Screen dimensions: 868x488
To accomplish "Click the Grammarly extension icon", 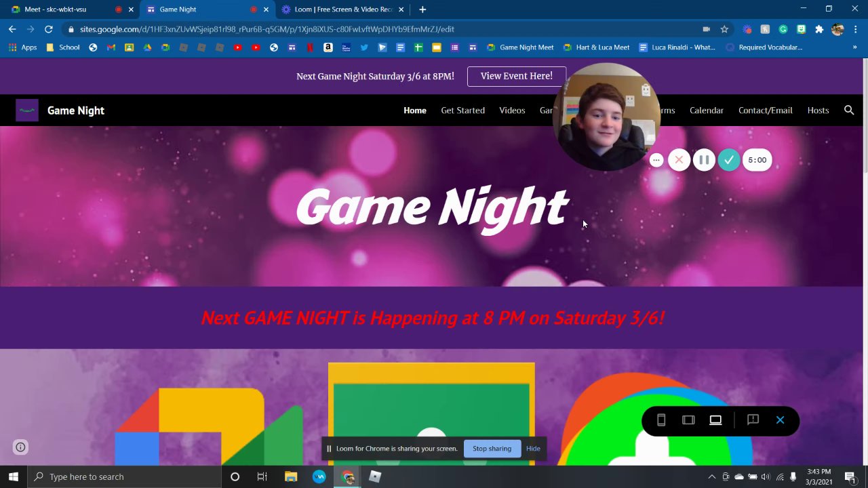I will pos(783,29).
